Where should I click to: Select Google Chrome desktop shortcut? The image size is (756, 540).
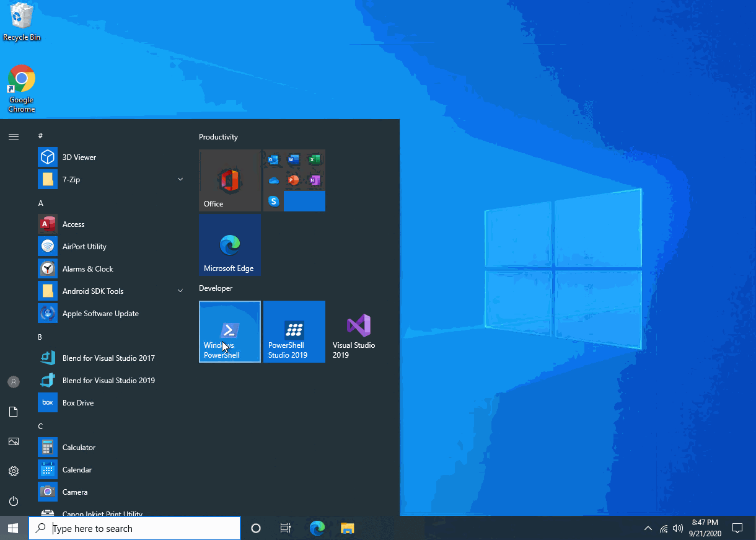(22, 89)
